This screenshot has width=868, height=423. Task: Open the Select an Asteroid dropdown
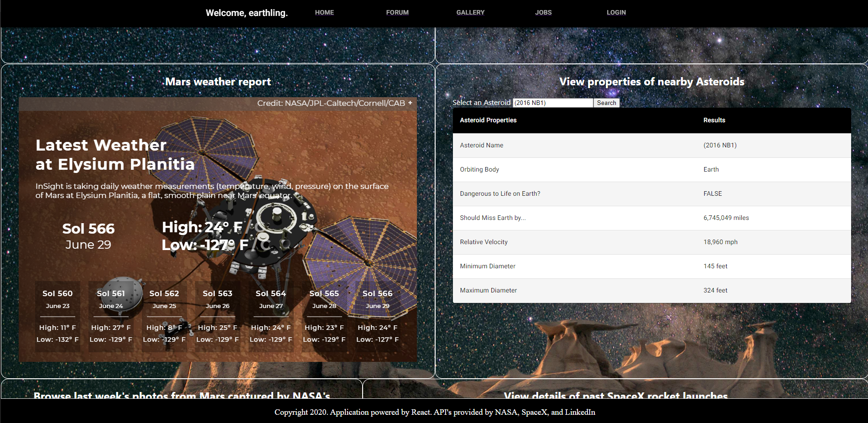coord(553,103)
